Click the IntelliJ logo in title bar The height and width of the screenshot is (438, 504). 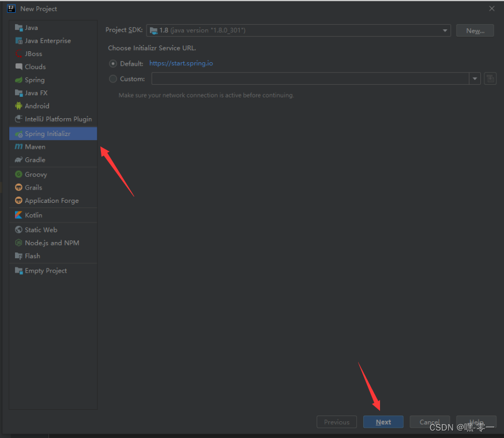pyautogui.click(x=12, y=9)
